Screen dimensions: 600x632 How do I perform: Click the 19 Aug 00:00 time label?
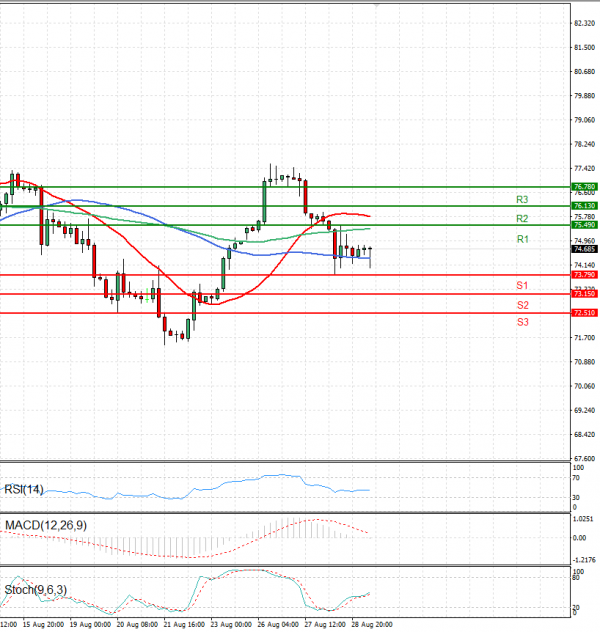[90, 625]
